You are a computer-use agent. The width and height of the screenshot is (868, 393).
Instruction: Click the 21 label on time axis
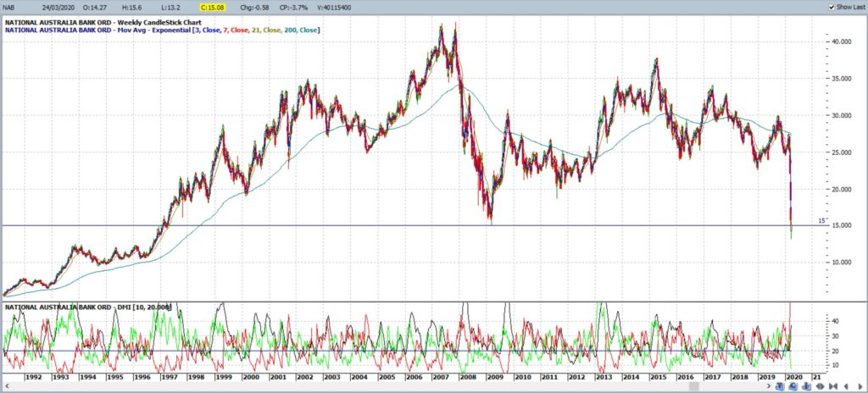click(816, 377)
